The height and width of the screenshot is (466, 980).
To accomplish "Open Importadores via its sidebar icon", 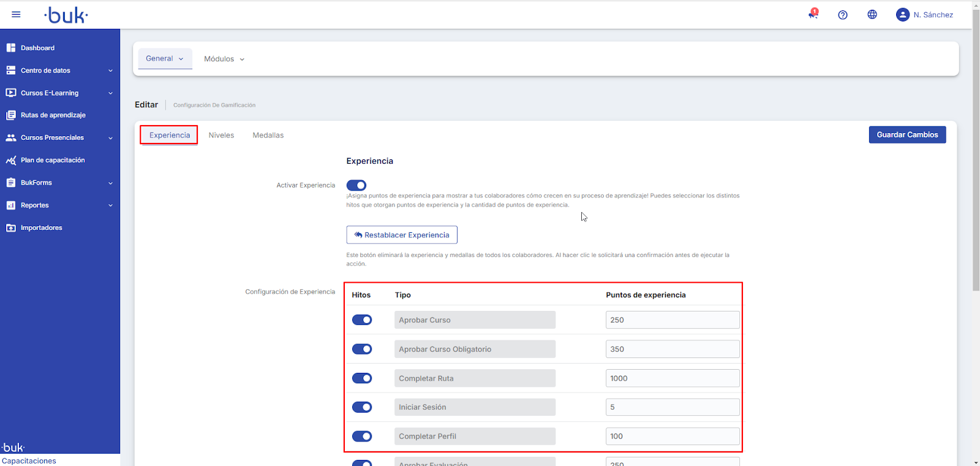I will point(11,228).
